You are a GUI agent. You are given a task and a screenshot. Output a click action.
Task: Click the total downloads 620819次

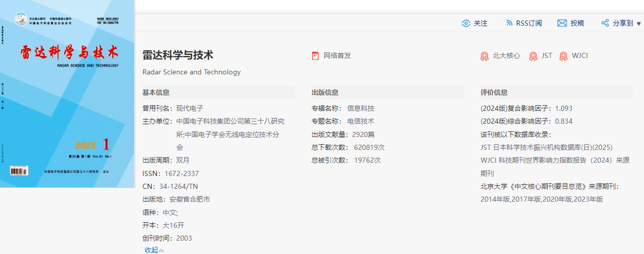pyautogui.click(x=369, y=147)
